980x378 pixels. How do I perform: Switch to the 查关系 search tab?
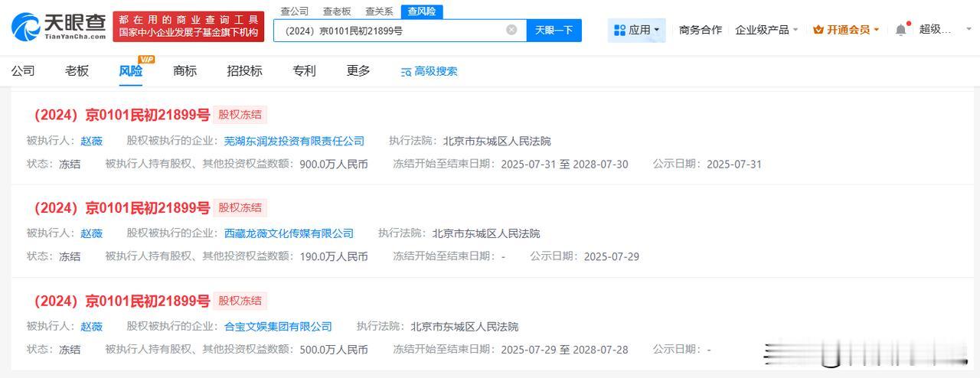coord(379,11)
